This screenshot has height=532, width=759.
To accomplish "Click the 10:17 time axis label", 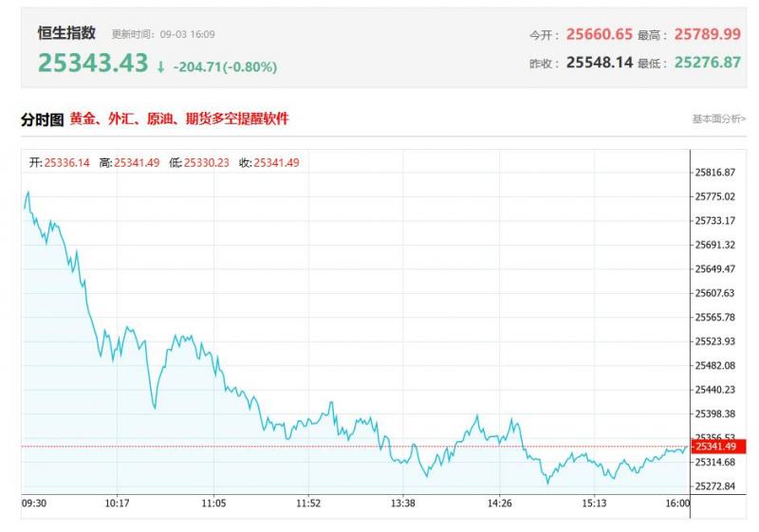I will 117,504.
